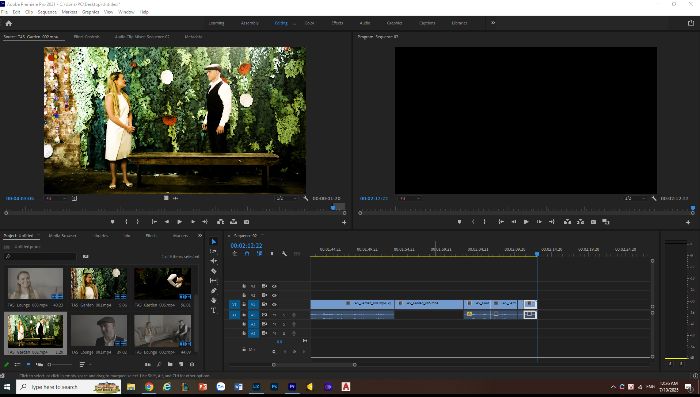Hide track V2 output eye
The height and width of the screenshot is (397, 700).
click(x=275, y=295)
